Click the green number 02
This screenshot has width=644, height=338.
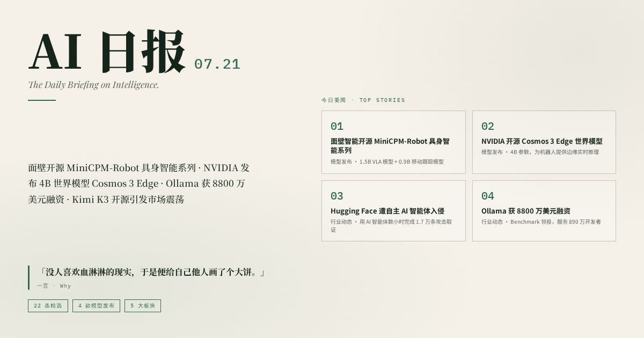pyautogui.click(x=487, y=127)
